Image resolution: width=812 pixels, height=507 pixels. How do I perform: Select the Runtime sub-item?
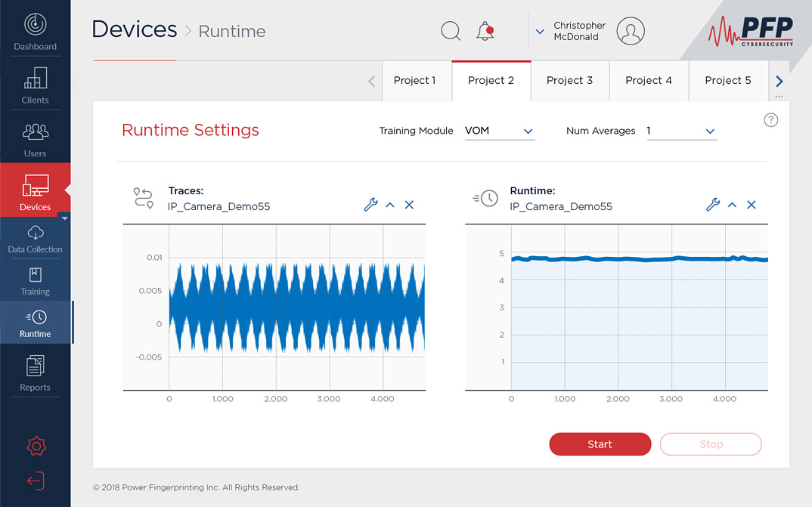[36, 323]
